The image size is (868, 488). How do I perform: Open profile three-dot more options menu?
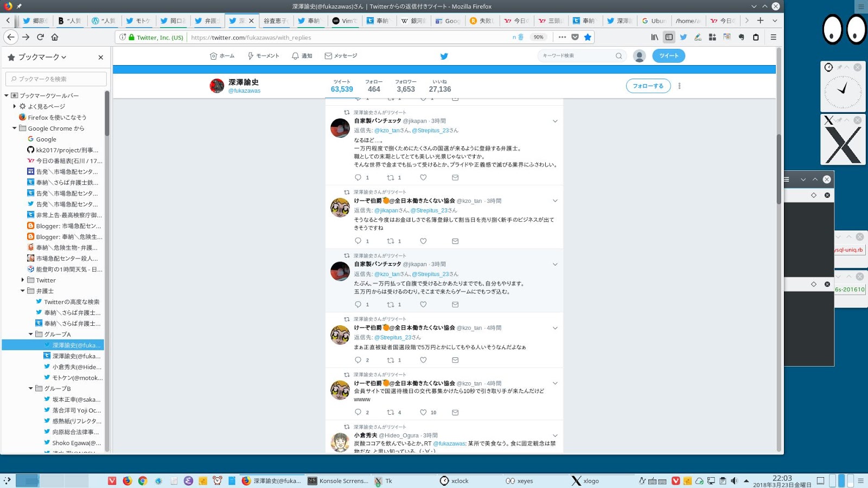679,86
